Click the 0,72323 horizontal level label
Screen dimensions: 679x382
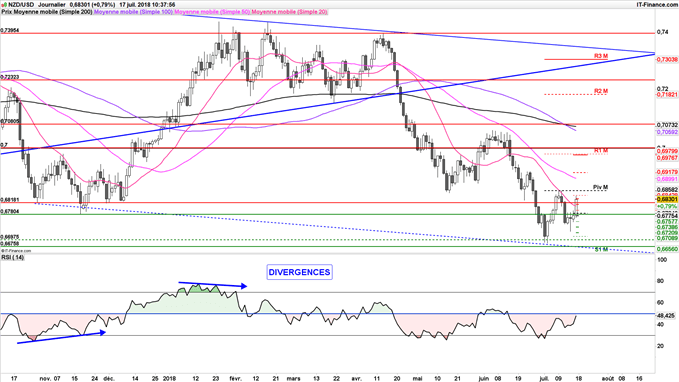[x=10, y=77]
